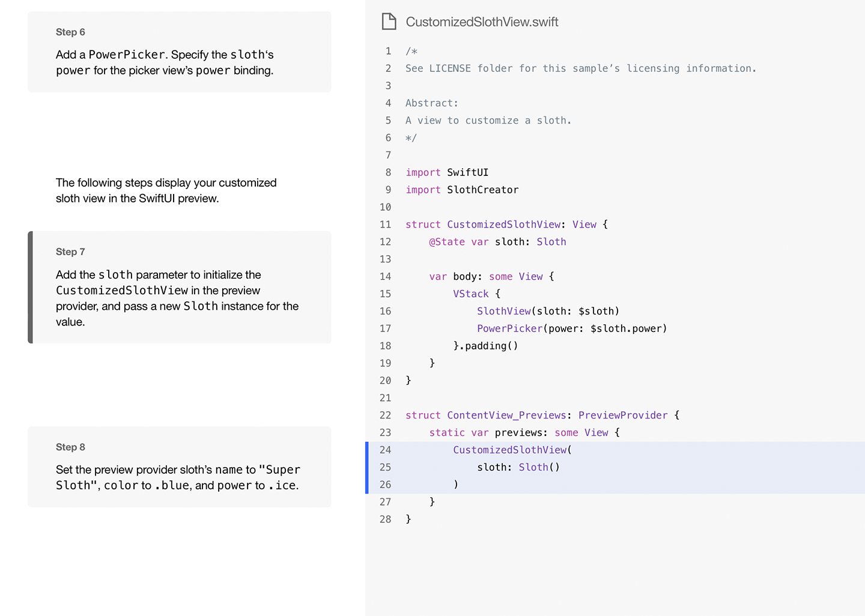865x616 pixels.
Task: Open the Step 8 preview provider card
Action: click(180, 467)
